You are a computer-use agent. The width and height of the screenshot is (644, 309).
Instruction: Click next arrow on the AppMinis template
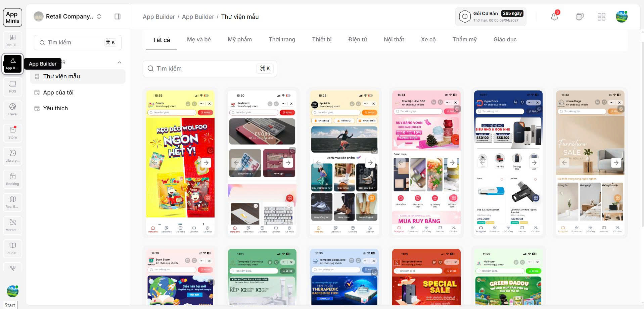(370, 163)
